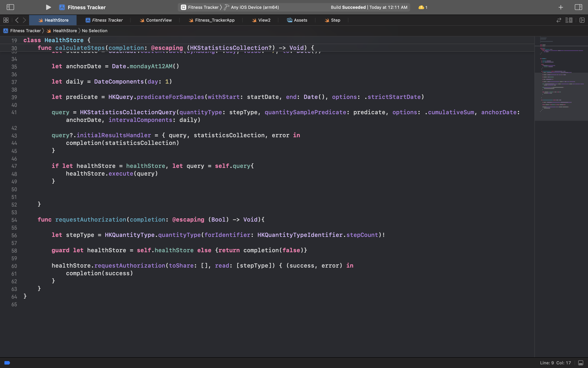Add a new editor pane
Viewport: 588px width, 368px height.
(582, 20)
